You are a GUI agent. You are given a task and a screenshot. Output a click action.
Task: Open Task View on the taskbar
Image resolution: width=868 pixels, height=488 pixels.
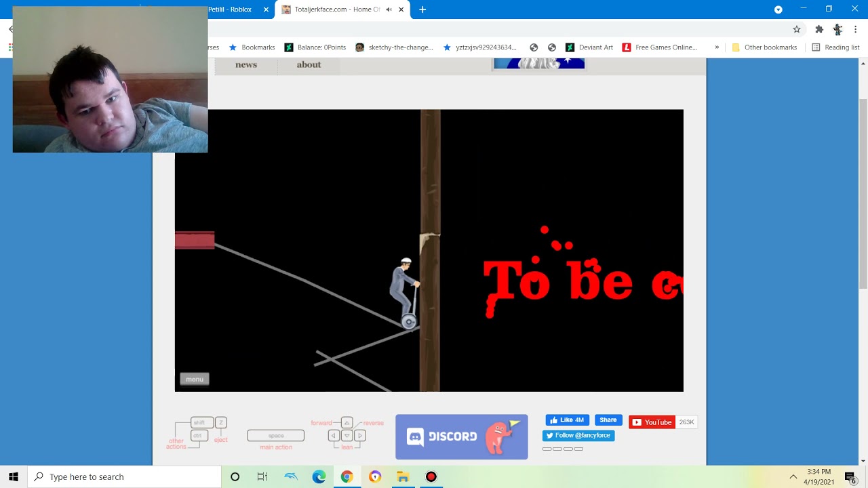point(262,476)
